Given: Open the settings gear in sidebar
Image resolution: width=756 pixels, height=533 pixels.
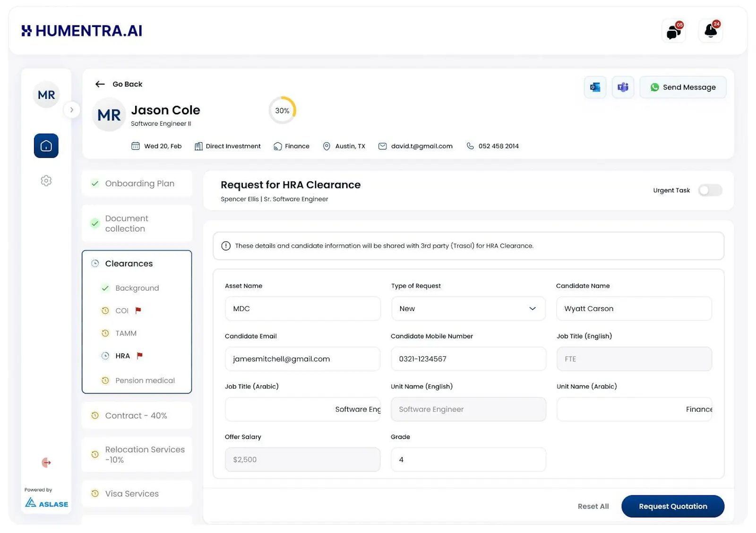Looking at the screenshot, I should click(46, 181).
